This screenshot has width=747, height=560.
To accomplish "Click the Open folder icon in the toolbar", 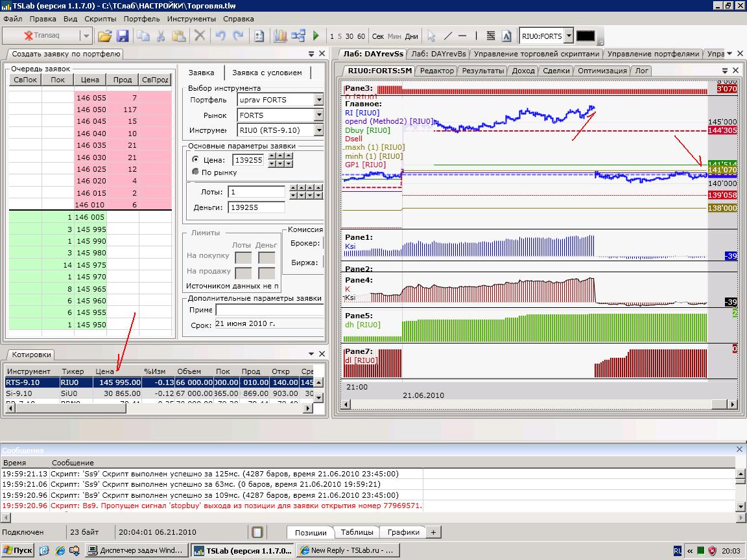I will pyautogui.click(x=105, y=36).
